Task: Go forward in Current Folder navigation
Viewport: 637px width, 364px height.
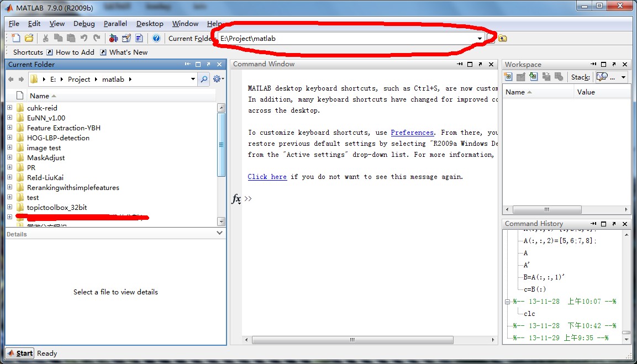Action: point(21,79)
